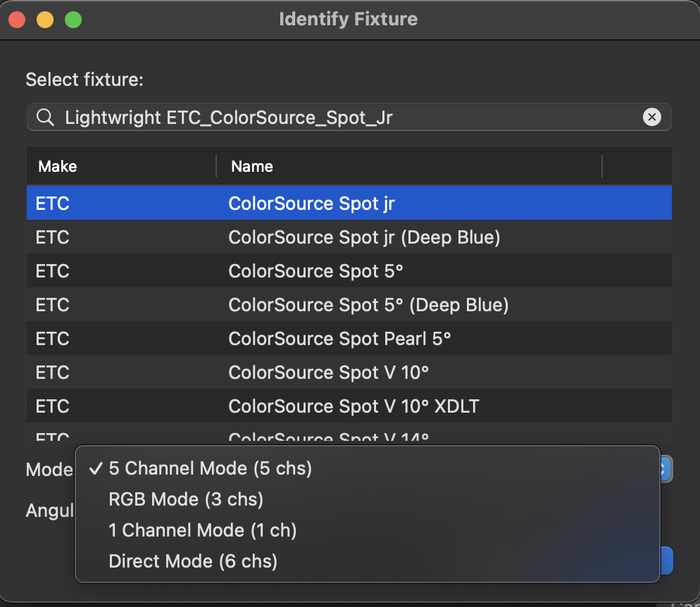Click into the fixture search text field

click(338, 118)
